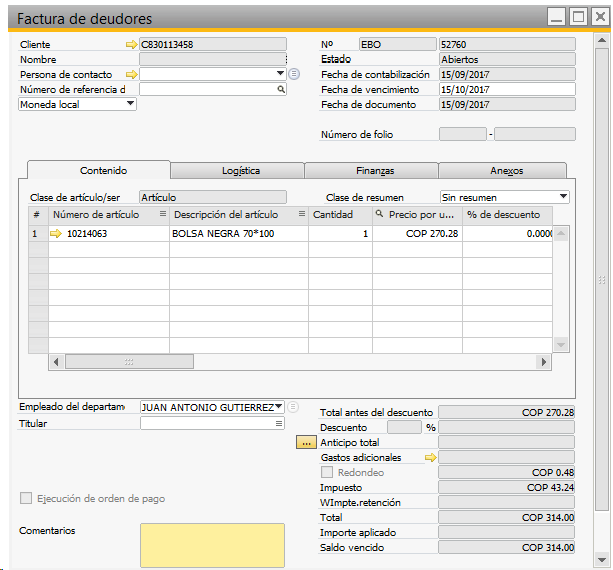
Task: Enable Ejecución de orden de pago checkbox
Action: pos(26,498)
